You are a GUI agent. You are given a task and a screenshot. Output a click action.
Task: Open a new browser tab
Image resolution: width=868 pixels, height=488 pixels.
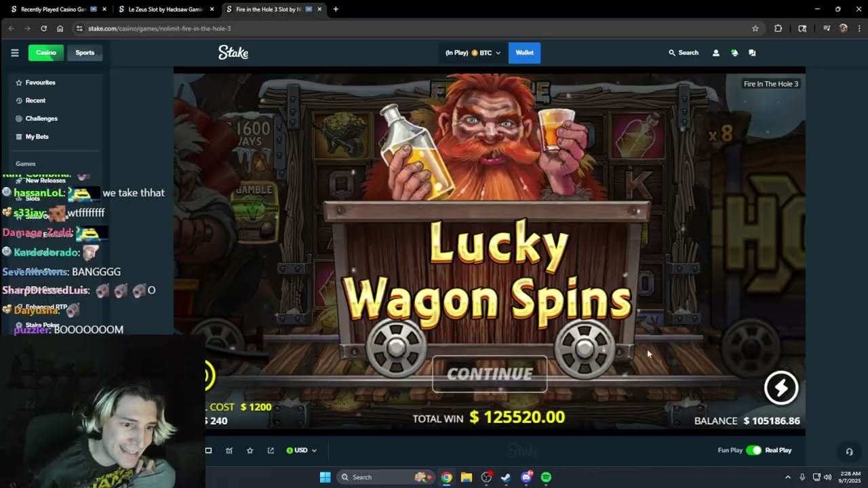(336, 9)
